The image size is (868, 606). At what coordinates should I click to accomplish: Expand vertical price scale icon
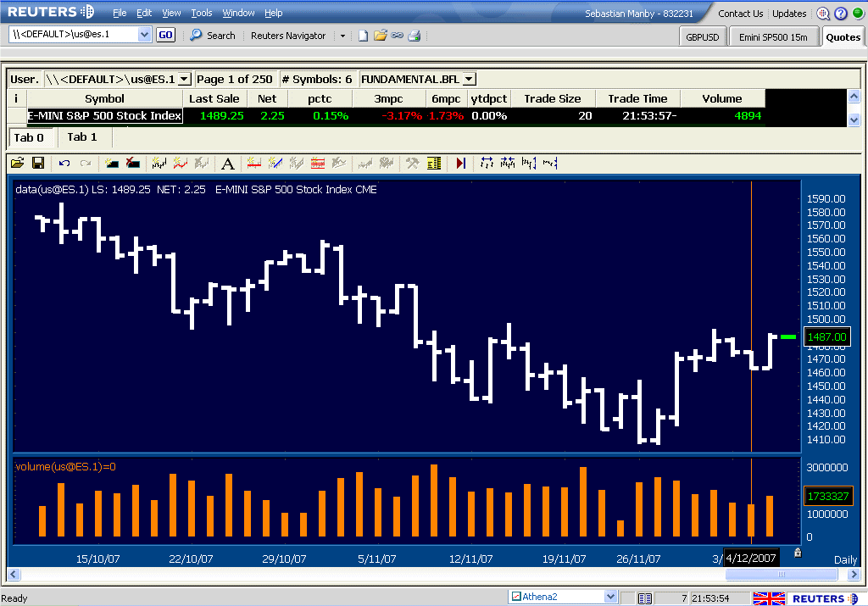tap(529, 163)
